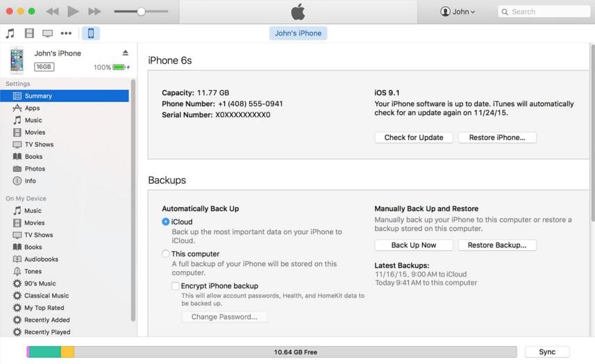This screenshot has height=364, width=595.
Task: Click the Back Up Now button
Action: tap(414, 245)
